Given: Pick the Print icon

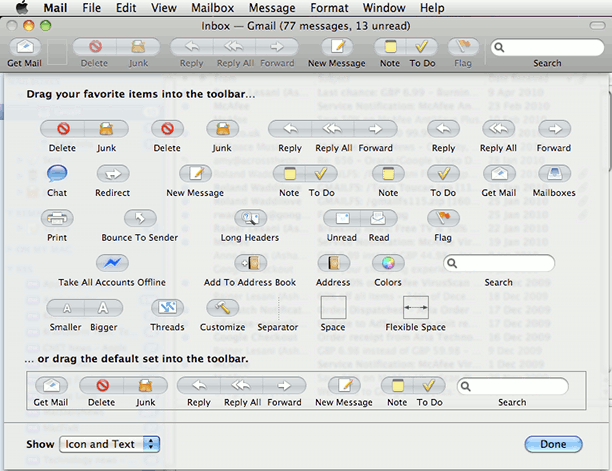Looking at the screenshot, I should tap(57, 219).
